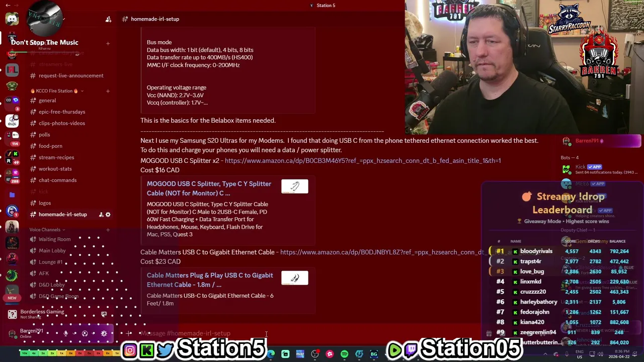Open the green robot server icon
Screen dimensions: 644x362
point(12,86)
